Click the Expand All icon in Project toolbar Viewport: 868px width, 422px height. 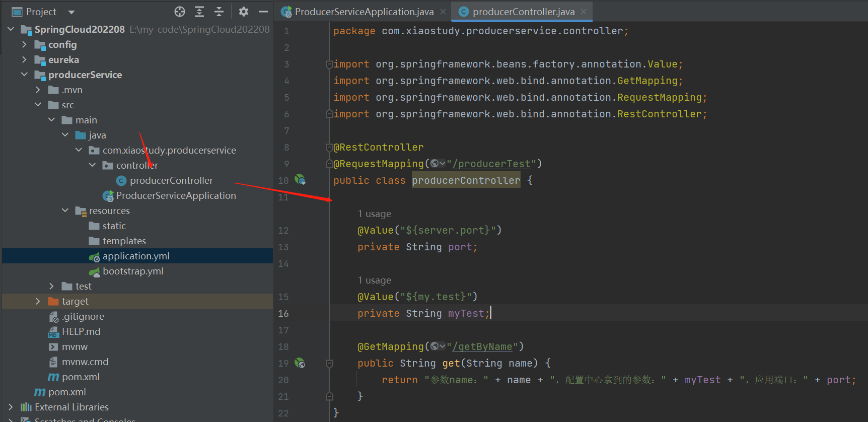199,12
